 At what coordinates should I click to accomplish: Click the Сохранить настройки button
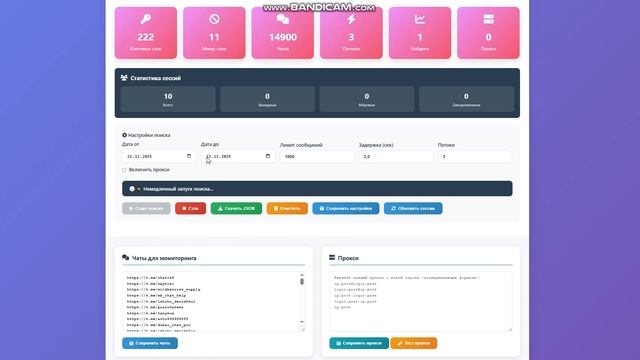pos(346,208)
